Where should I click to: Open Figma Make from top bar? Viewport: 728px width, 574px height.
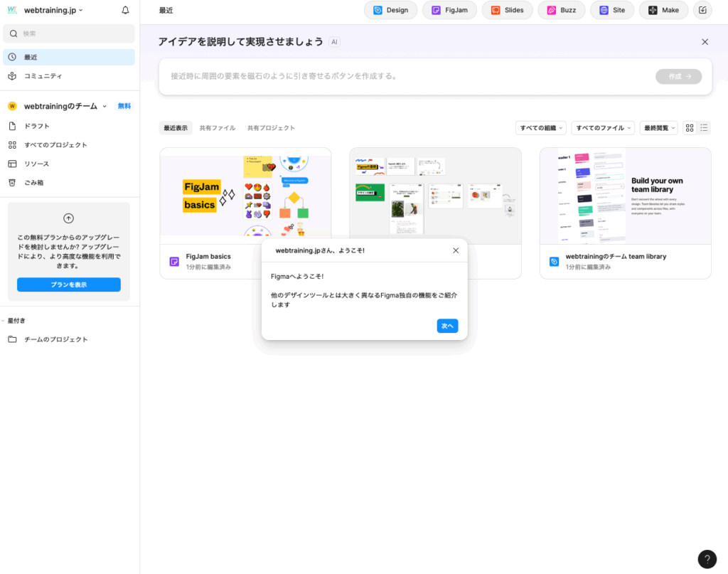point(663,10)
